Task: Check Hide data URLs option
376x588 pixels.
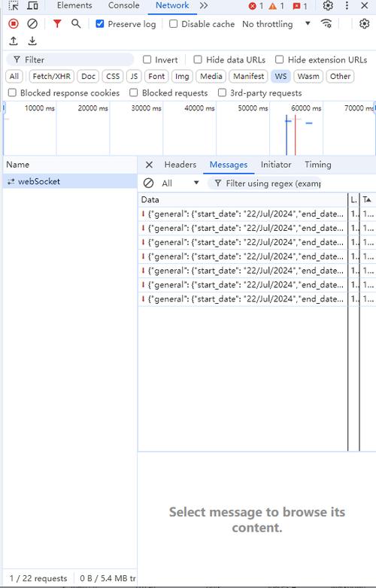Action: click(198, 59)
